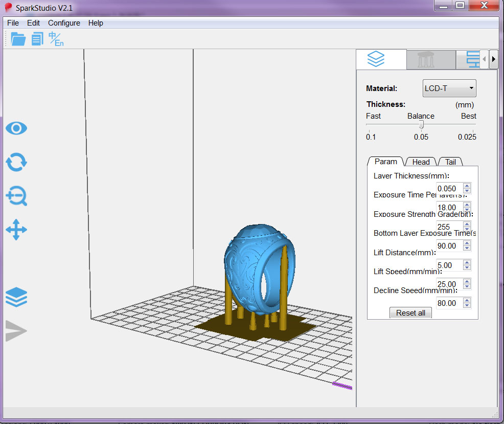Increase Exposure Time Per layer value
This screenshot has width=504, height=424.
(x=467, y=205)
